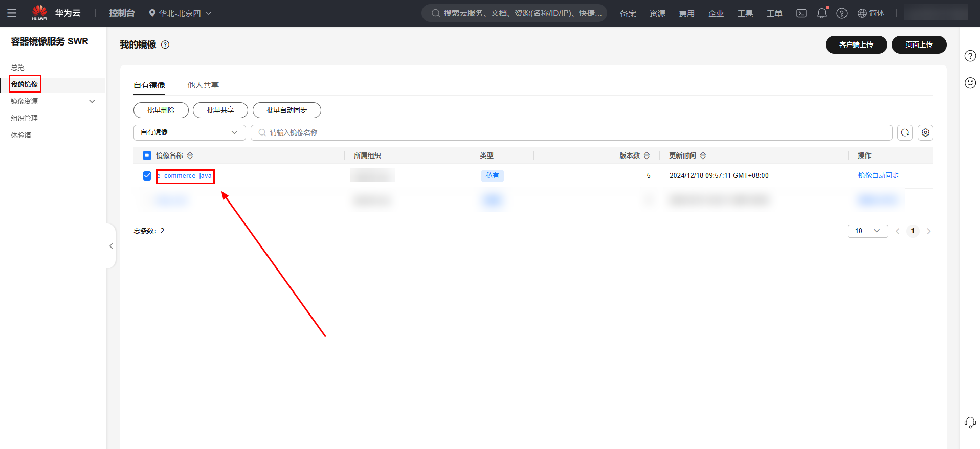Open the feedback smiley icon
Image resolution: width=980 pixels, height=449 pixels.
[x=970, y=83]
